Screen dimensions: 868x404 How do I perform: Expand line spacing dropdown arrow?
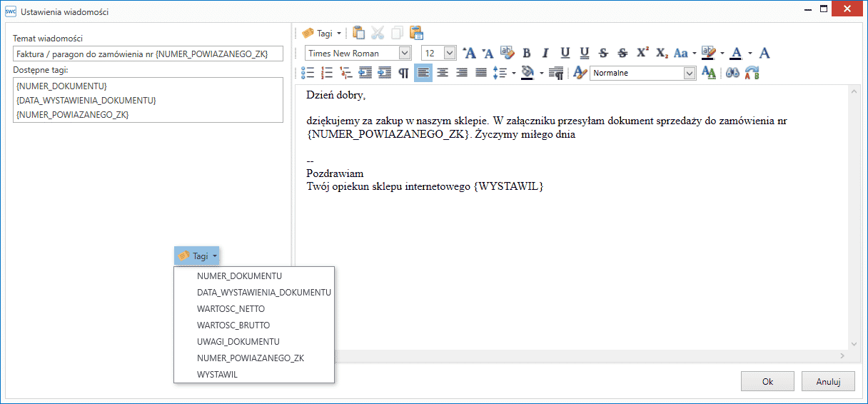[x=513, y=73]
